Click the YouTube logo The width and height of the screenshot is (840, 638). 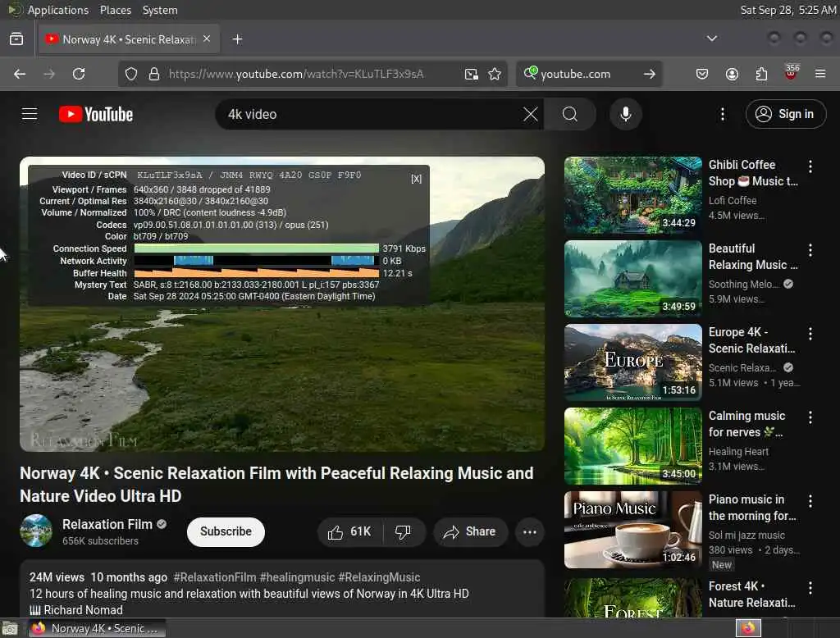pyautogui.click(x=96, y=114)
